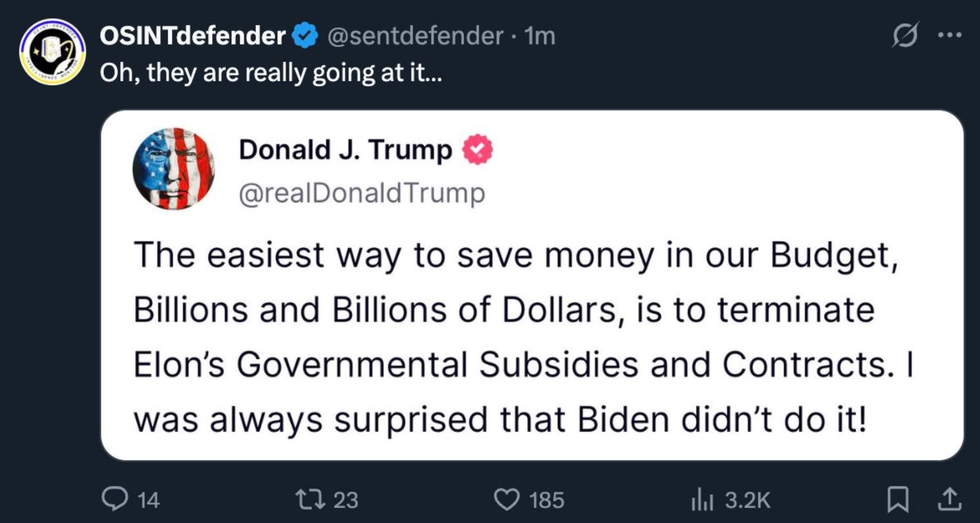
Task: Click the share upload-arrow icon
Action: point(949,500)
